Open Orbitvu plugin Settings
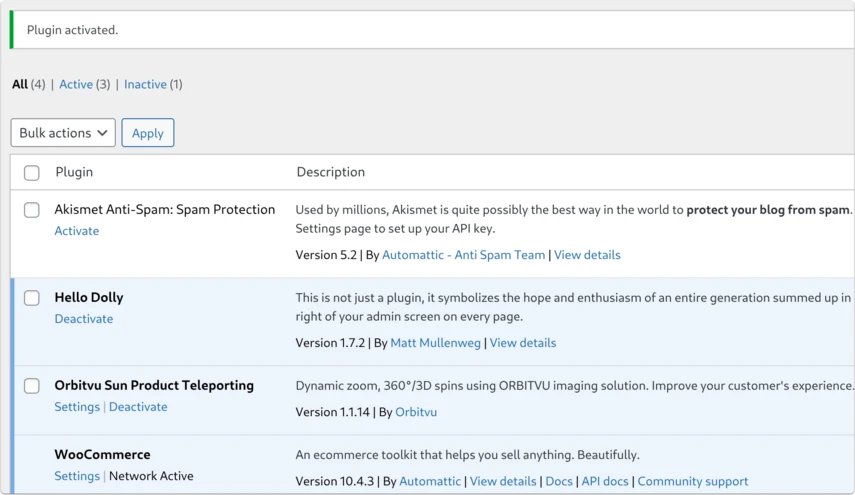 77,407
